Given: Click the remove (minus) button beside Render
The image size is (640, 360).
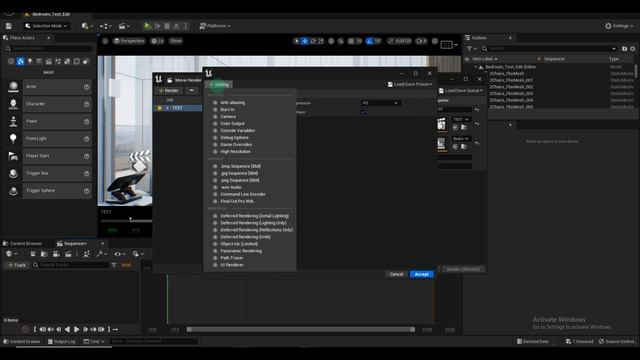Looking at the screenshot, I should point(191,91).
